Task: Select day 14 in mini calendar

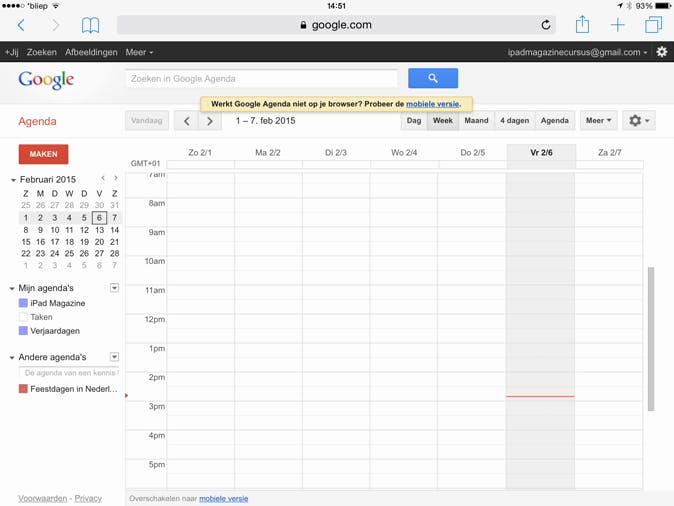Action: pyautogui.click(x=114, y=230)
